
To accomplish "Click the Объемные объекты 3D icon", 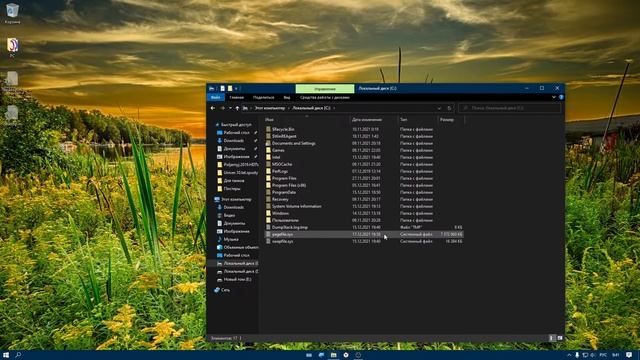I will (x=220, y=247).
